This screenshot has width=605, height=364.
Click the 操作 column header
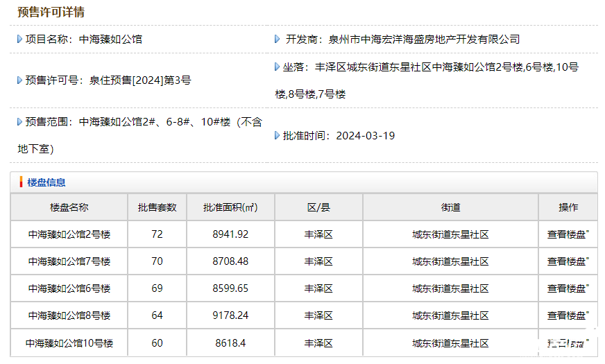pos(568,207)
